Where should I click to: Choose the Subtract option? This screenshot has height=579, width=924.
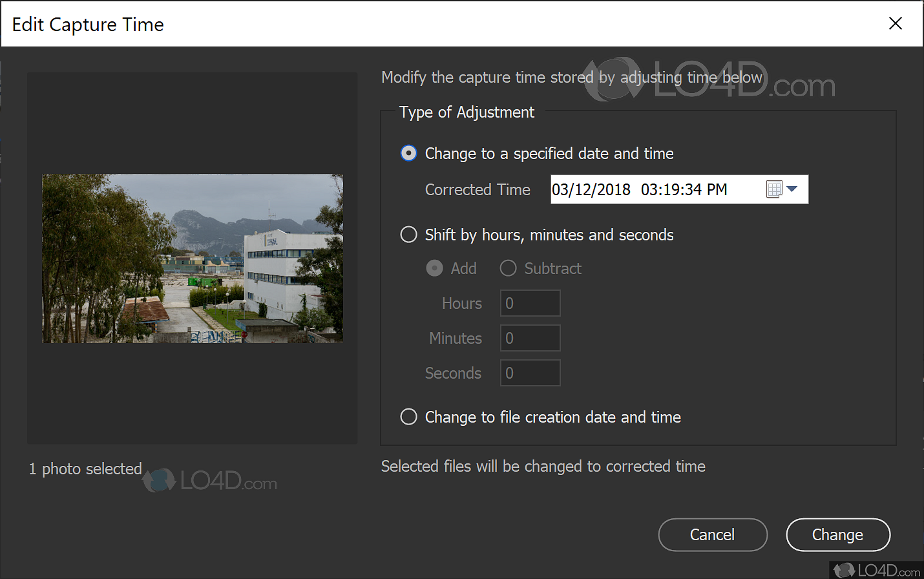[x=508, y=268]
